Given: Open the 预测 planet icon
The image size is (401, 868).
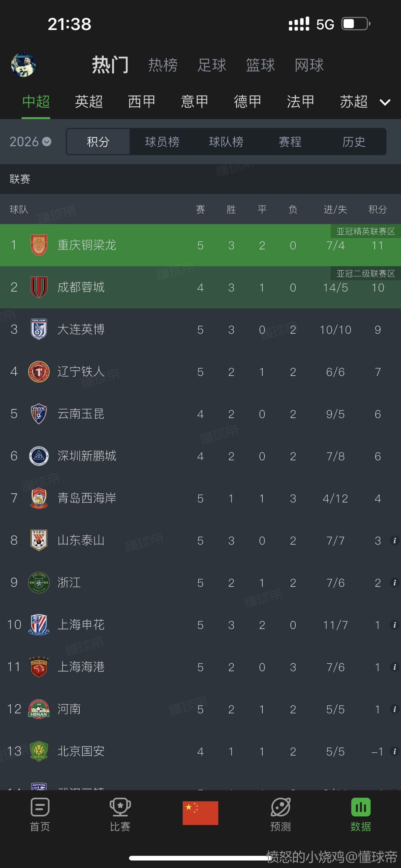Looking at the screenshot, I should click(x=280, y=807).
